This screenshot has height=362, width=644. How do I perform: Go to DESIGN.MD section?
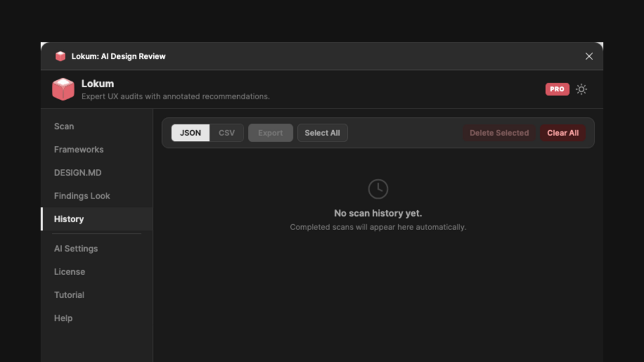point(97,173)
